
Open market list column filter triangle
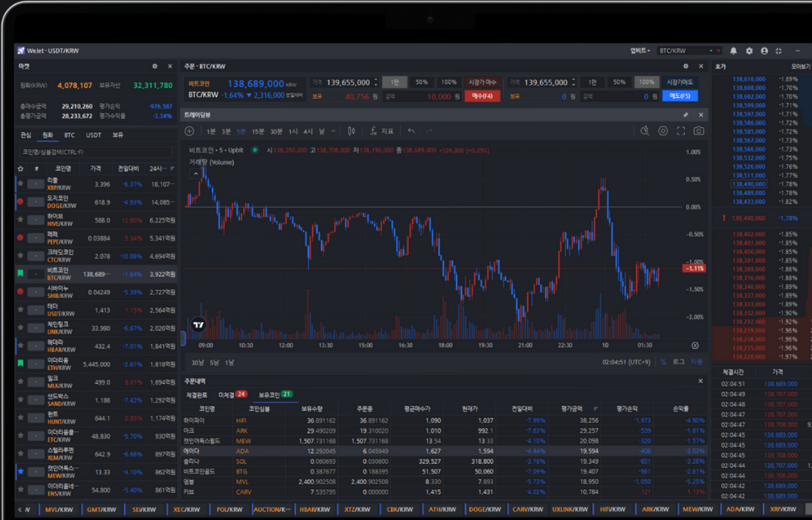pyautogui.click(x=172, y=169)
